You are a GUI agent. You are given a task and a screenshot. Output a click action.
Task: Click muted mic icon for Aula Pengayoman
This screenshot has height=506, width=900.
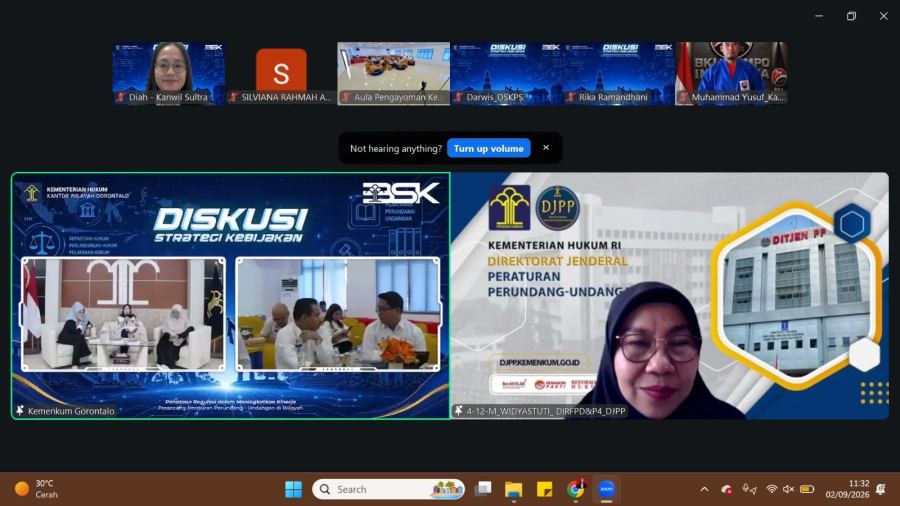[346, 97]
